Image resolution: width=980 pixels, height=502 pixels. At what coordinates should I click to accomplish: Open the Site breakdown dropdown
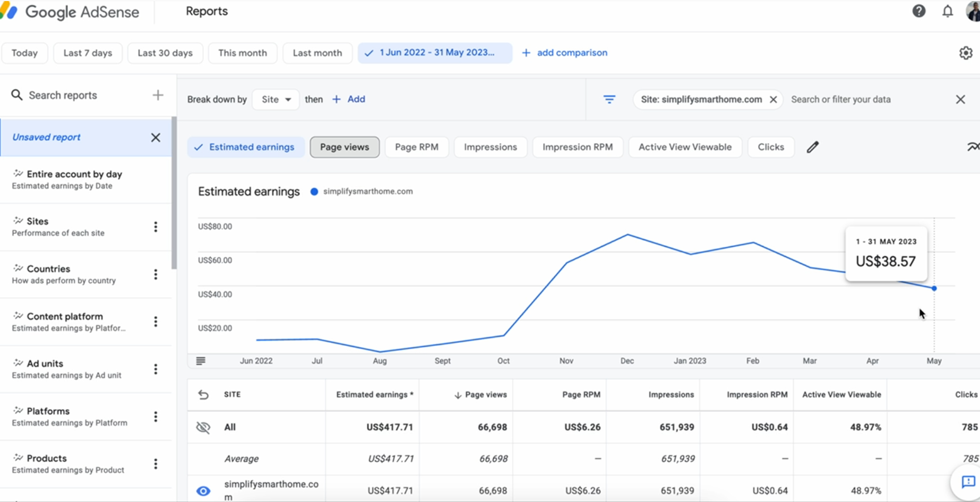(276, 99)
